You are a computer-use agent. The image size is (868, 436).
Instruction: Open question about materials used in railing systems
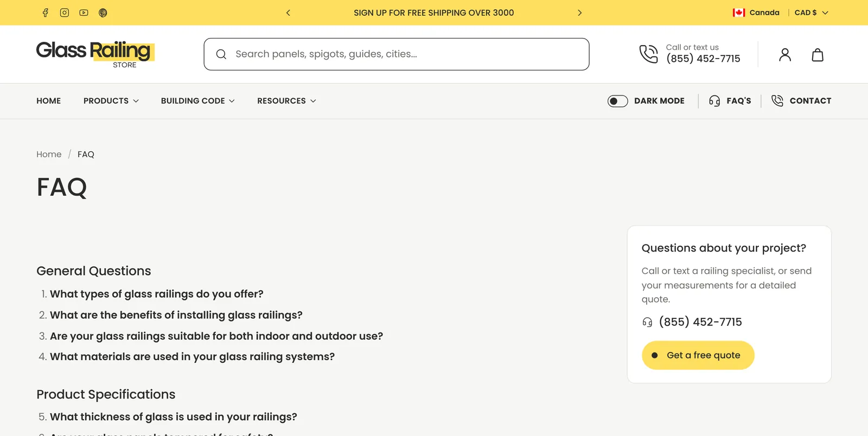click(x=193, y=357)
